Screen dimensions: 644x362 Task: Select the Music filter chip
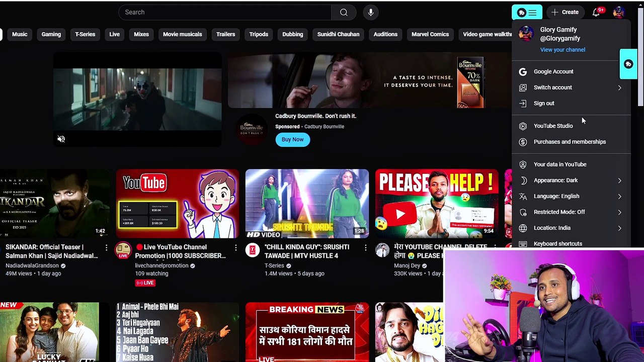pos(20,34)
